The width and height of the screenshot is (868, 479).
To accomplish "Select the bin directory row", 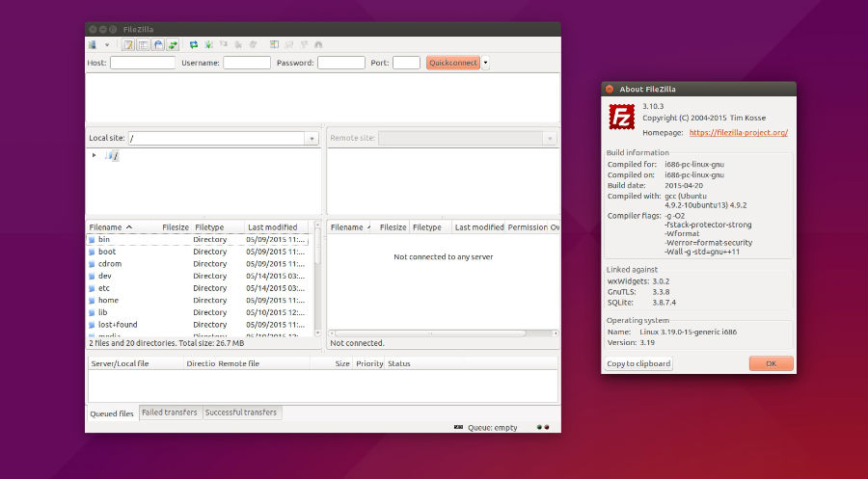I will [x=198, y=239].
